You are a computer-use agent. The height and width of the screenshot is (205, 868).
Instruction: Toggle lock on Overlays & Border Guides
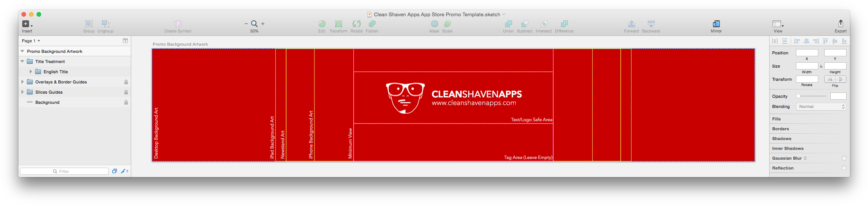pos(126,82)
